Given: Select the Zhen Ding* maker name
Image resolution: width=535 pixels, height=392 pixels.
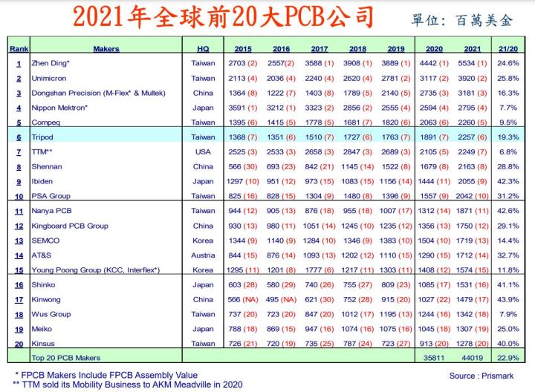Looking at the screenshot, I should (51, 63).
